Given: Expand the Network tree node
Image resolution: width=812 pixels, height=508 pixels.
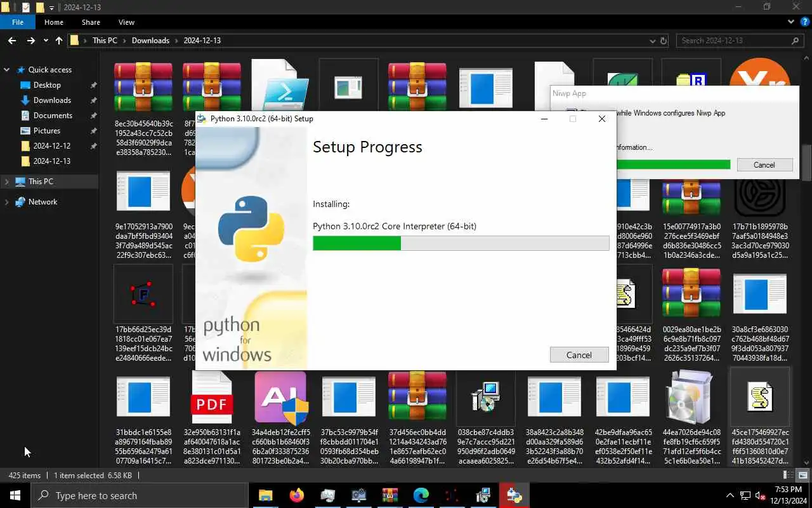Looking at the screenshot, I should 7,202.
